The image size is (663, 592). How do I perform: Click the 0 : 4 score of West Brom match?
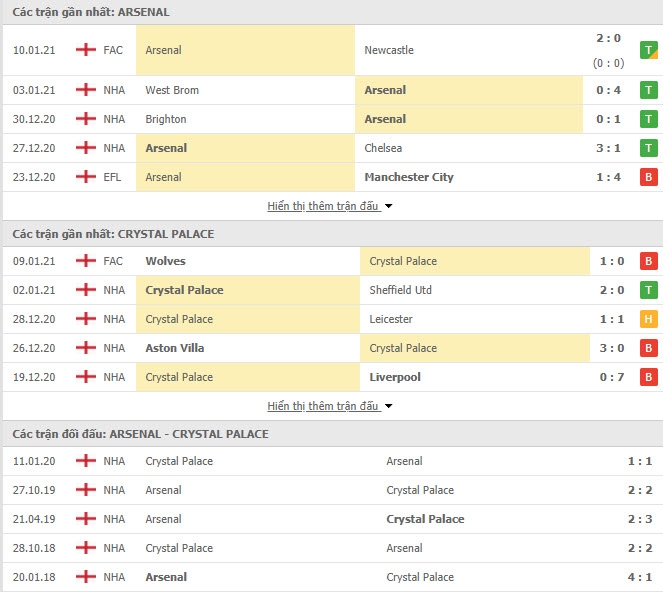(x=608, y=90)
